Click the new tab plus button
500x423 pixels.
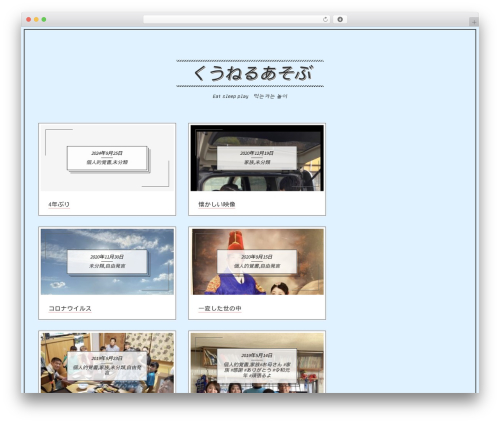(x=474, y=22)
